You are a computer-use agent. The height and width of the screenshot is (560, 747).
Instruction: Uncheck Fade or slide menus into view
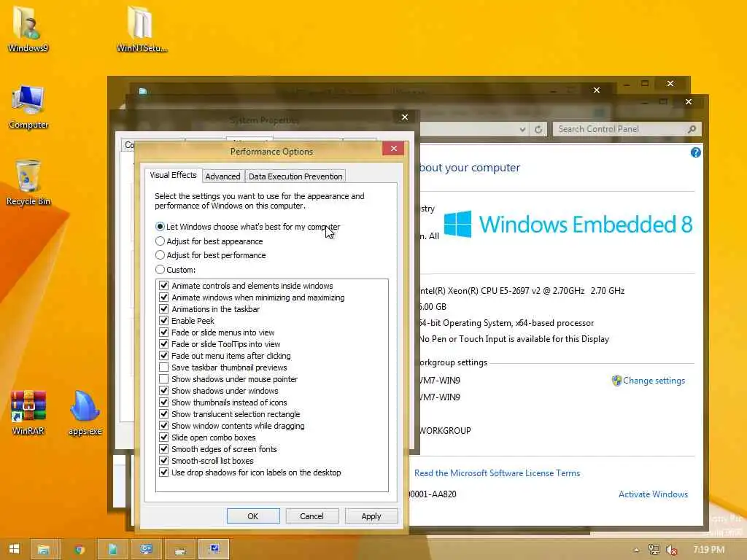tap(164, 332)
